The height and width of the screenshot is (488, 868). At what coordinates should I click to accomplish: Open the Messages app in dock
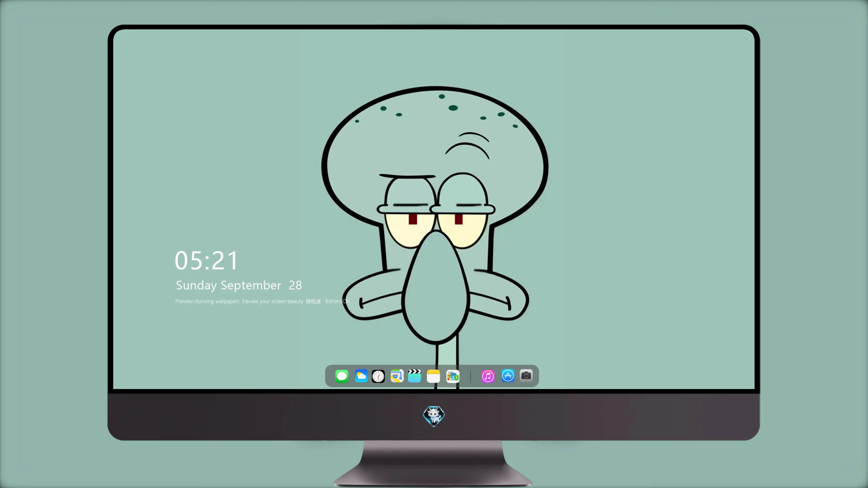[342, 376]
